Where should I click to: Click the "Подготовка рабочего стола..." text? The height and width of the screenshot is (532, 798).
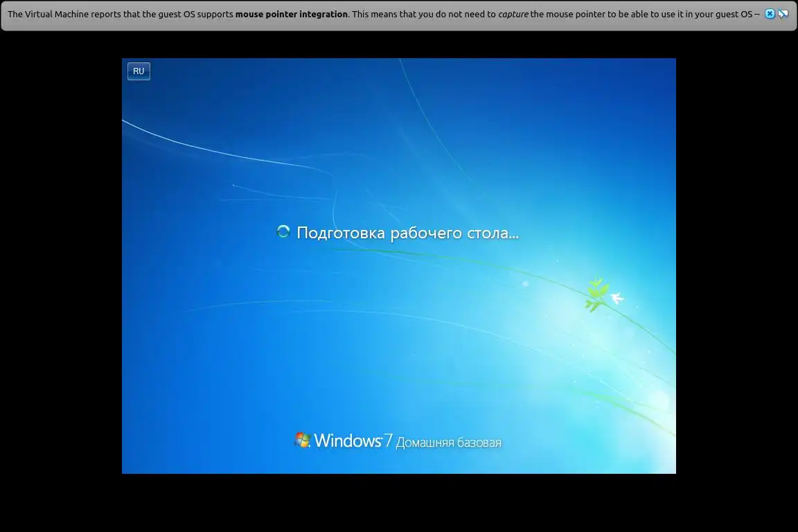407,233
